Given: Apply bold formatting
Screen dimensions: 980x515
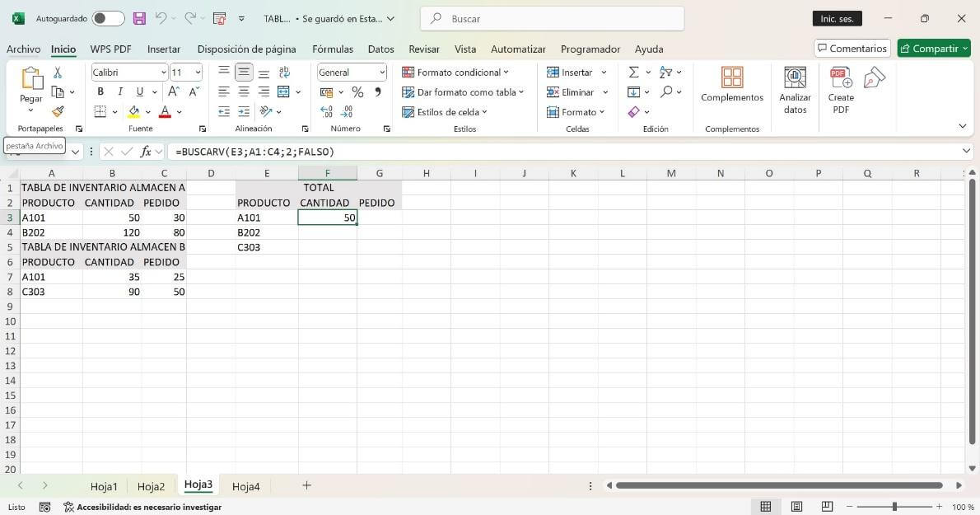Looking at the screenshot, I should (x=100, y=91).
